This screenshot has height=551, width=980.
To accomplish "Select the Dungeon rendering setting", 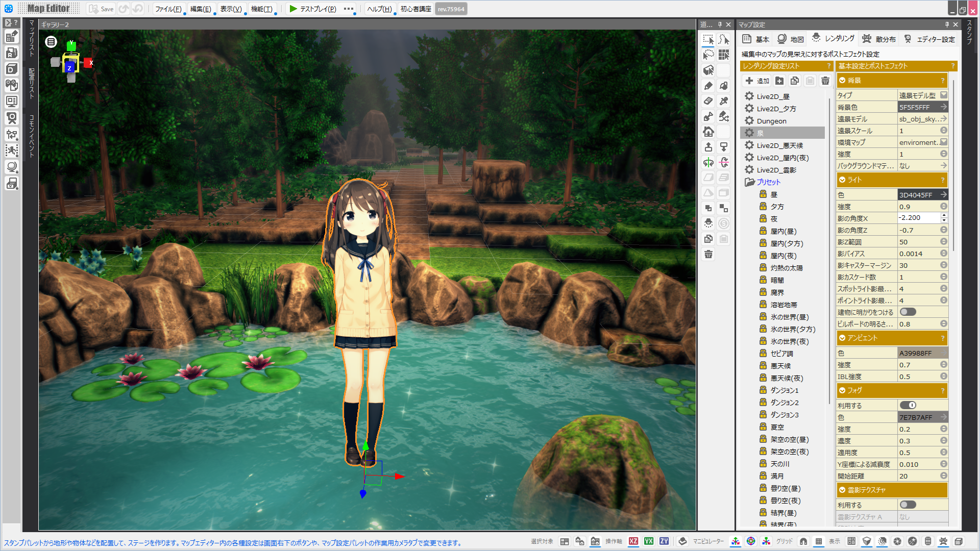I will 782,121.
